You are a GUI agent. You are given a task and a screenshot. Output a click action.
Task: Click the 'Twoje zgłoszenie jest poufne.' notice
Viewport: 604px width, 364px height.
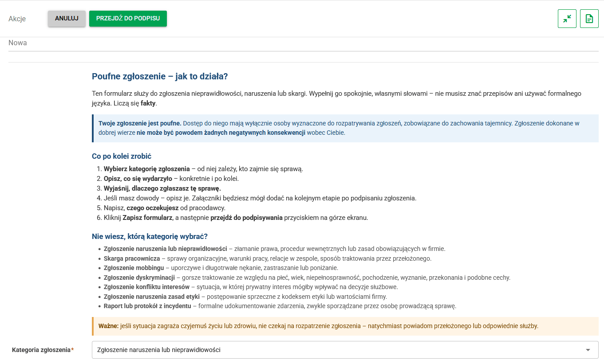[x=345, y=128]
